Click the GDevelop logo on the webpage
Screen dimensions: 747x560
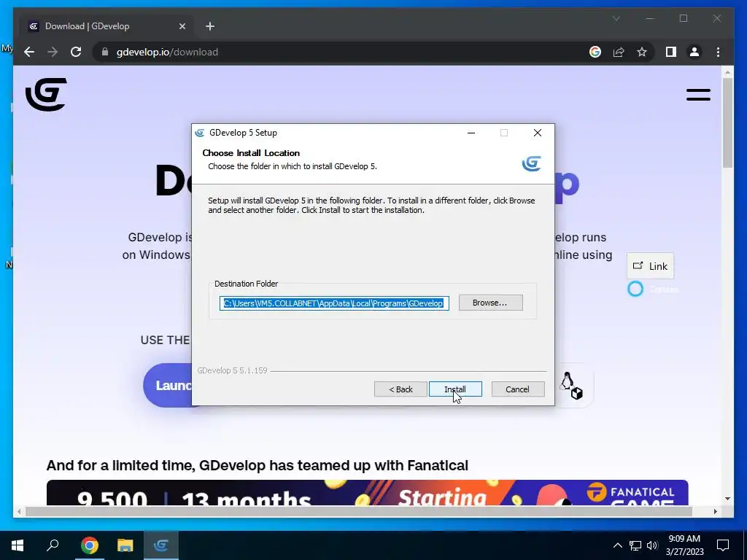pos(46,94)
